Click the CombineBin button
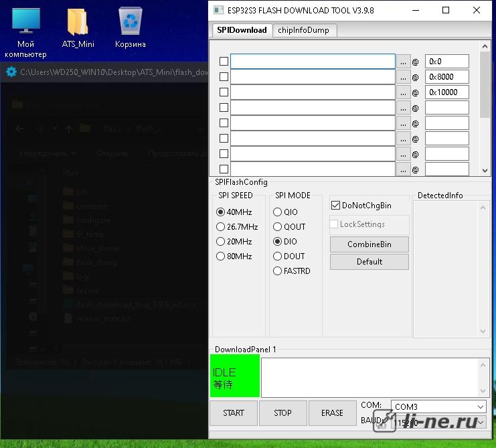The image size is (496, 448). point(369,244)
